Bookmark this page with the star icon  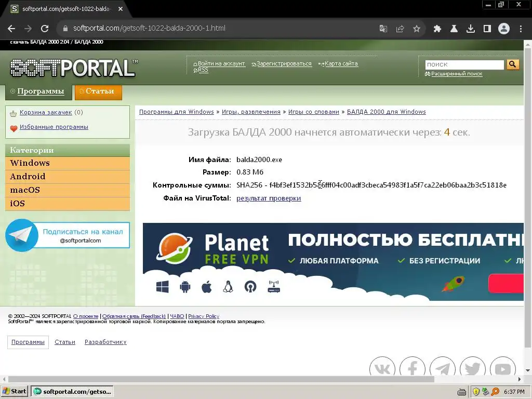417,29
